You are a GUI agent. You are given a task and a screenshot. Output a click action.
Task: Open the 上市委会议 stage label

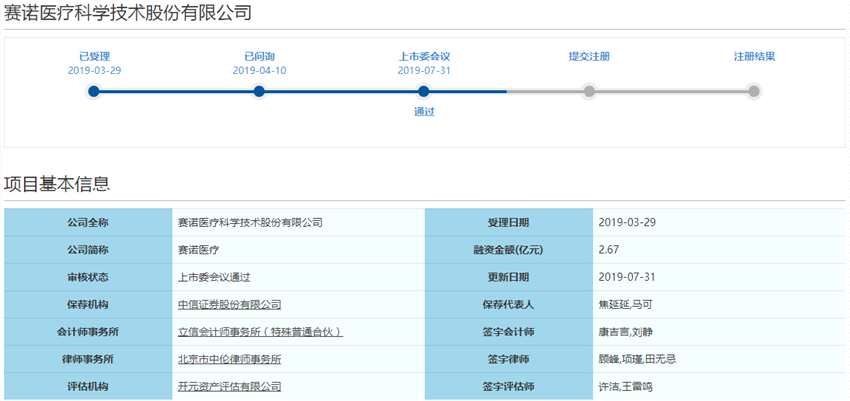[x=424, y=56]
